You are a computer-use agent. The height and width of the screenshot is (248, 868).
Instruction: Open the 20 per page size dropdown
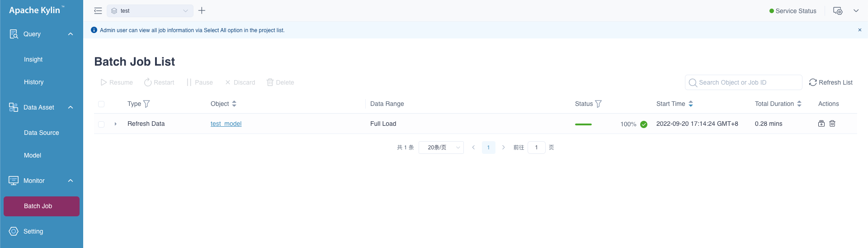point(441,148)
